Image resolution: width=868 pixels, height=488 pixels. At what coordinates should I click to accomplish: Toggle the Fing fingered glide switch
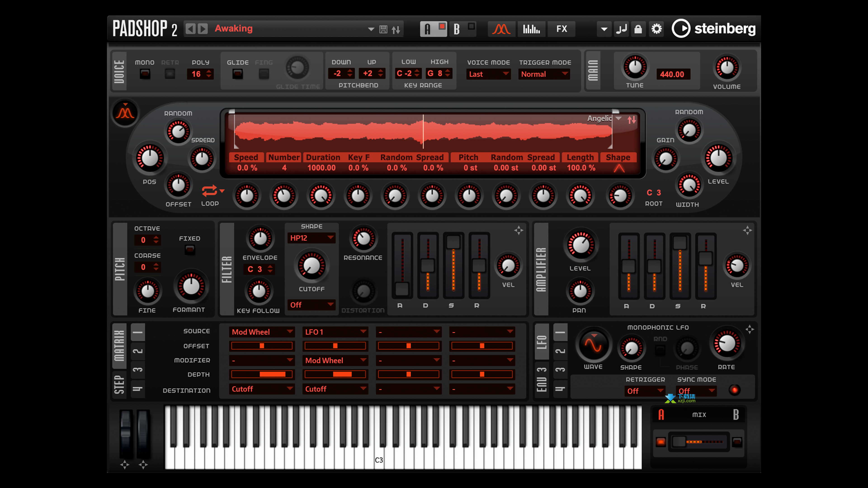[x=264, y=74]
